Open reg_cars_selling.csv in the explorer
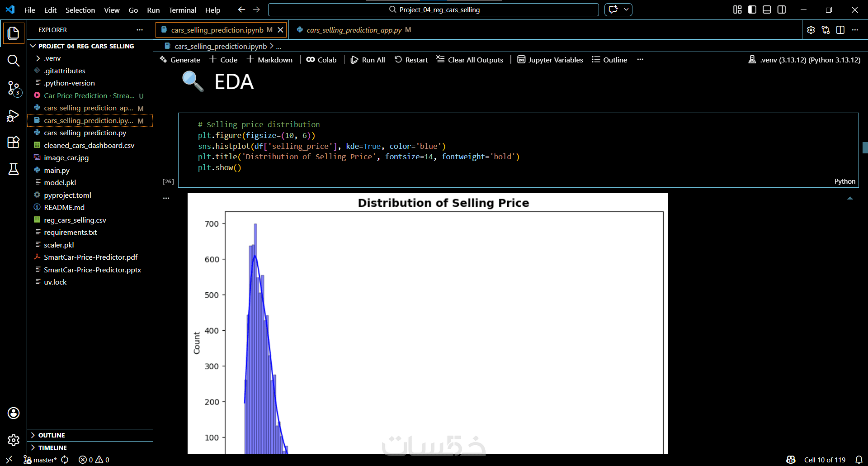868x466 pixels. coord(75,220)
